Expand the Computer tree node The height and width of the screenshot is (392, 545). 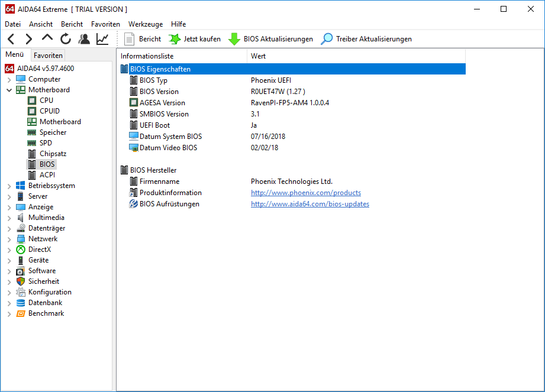pos(9,79)
